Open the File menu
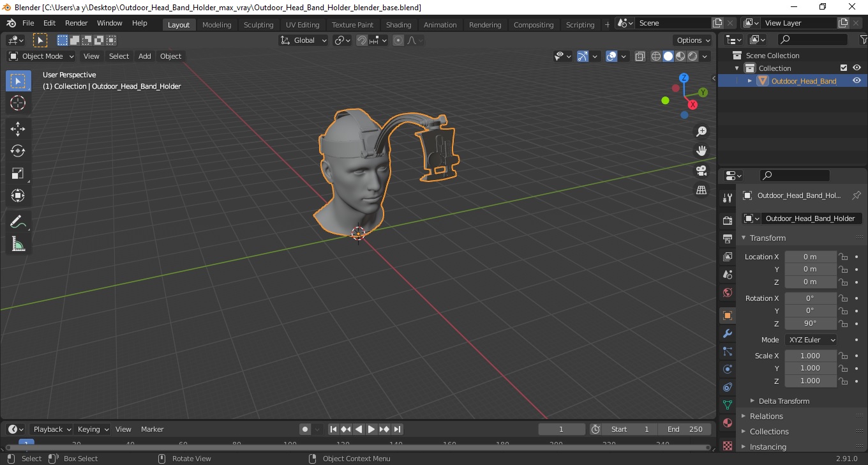The height and width of the screenshot is (465, 868). tap(28, 23)
